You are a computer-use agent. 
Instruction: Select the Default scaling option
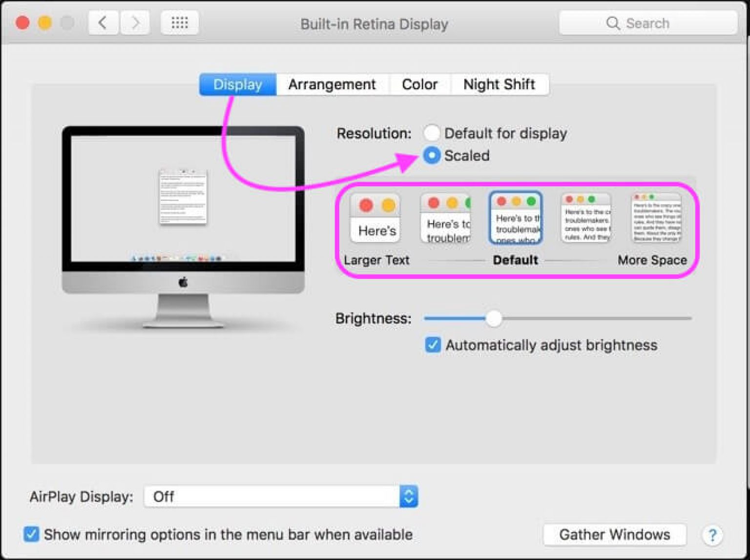click(x=515, y=218)
